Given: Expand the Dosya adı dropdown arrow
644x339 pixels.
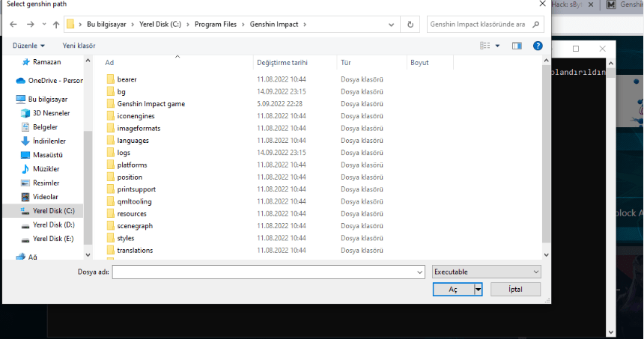Looking at the screenshot, I should point(420,272).
